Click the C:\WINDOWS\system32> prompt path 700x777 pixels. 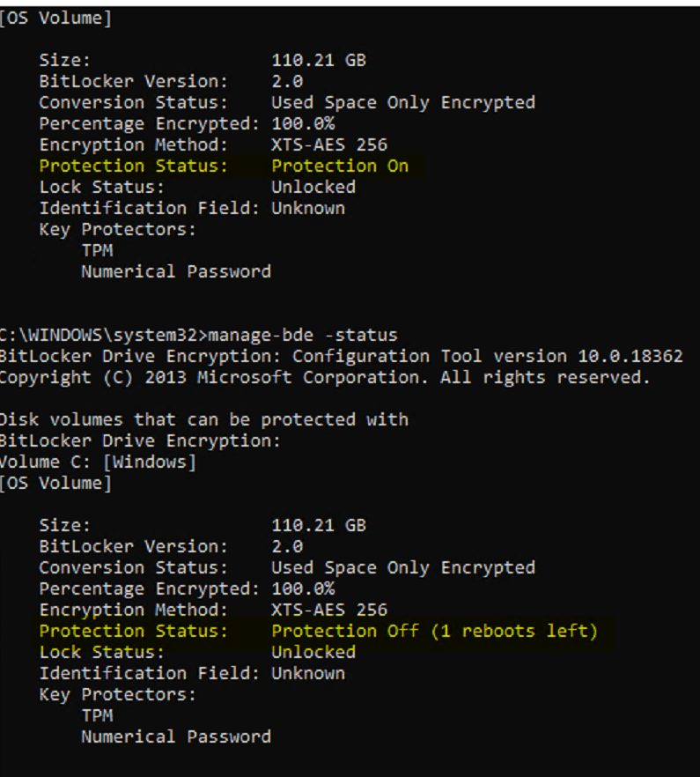pyautogui.click(x=102, y=335)
